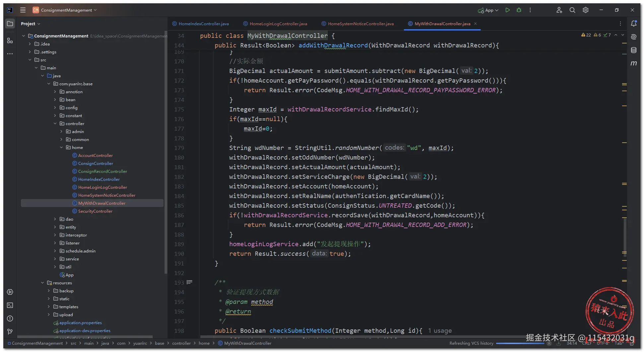Viewport: 644px width, 352px height.
Task: Expand the service package chevron
Action: pos(55,259)
